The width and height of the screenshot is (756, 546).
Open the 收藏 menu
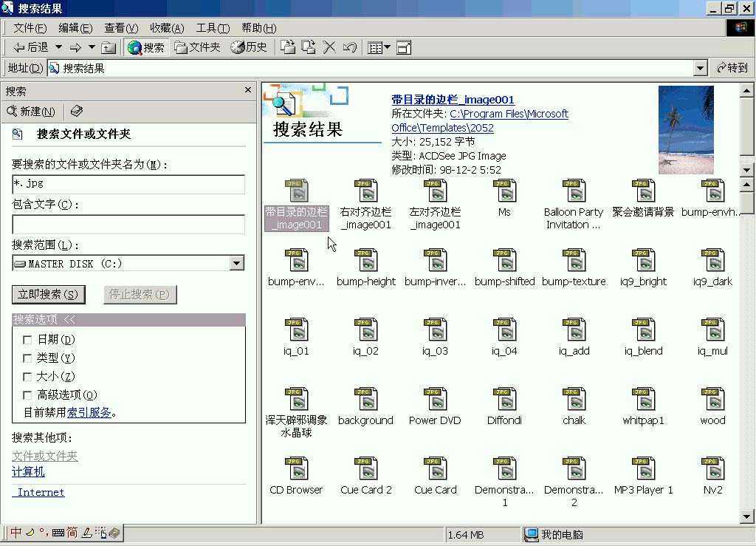point(166,27)
